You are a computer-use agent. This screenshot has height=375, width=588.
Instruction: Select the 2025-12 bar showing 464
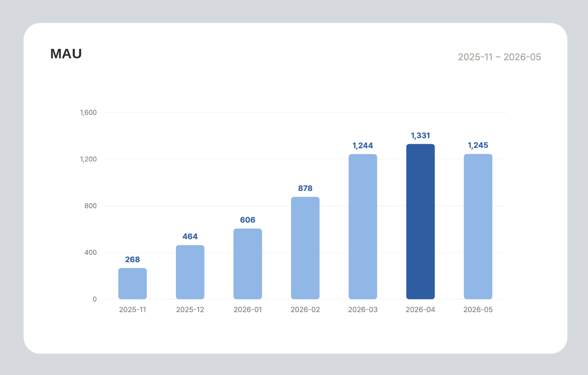pyautogui.click(x=190, y=272)
